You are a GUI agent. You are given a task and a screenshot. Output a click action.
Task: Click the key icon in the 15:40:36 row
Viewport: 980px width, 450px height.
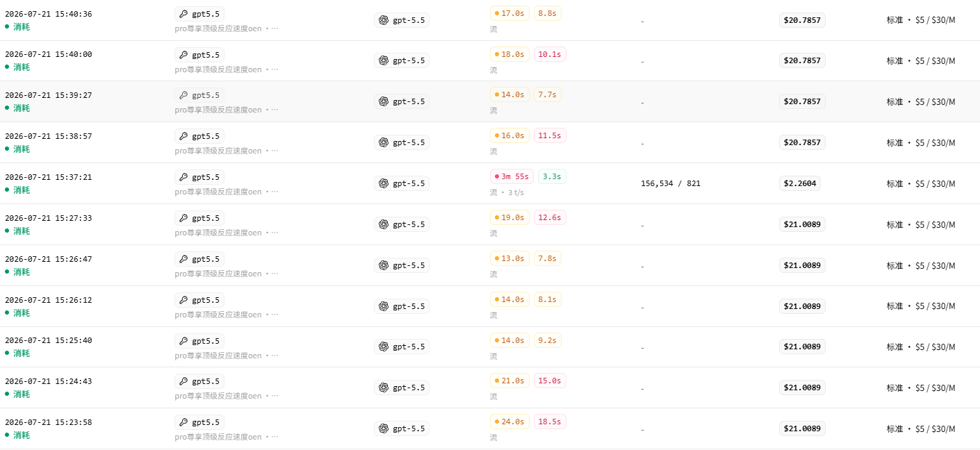(183, 13)
